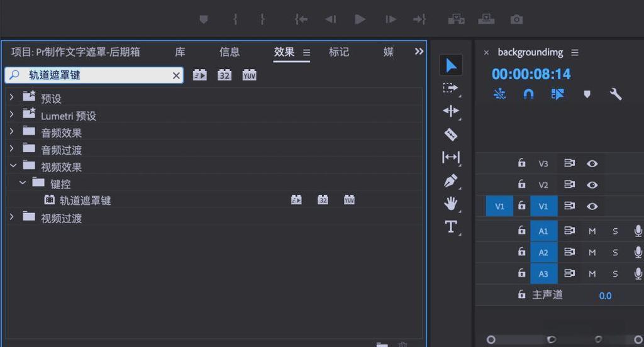The height and width of the screenshot is (347, 644).
Task: Play the sequence
Action: tap(360, 19)
